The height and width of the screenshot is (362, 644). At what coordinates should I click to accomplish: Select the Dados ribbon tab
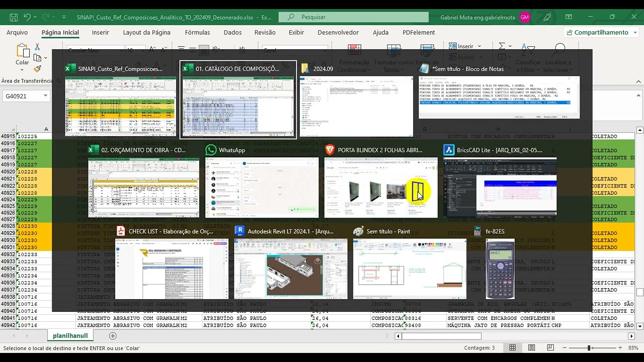(x=233, y=32)
